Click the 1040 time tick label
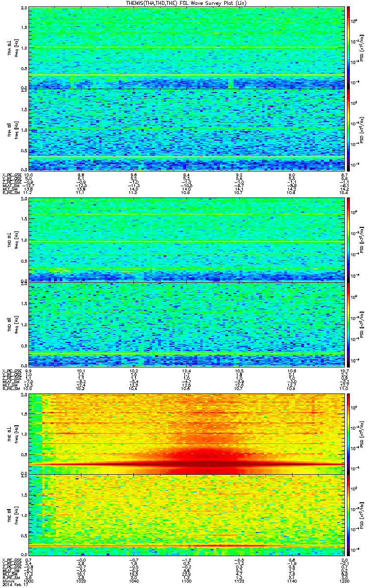The width and height of the screenshot is (368, 588). 134,581
